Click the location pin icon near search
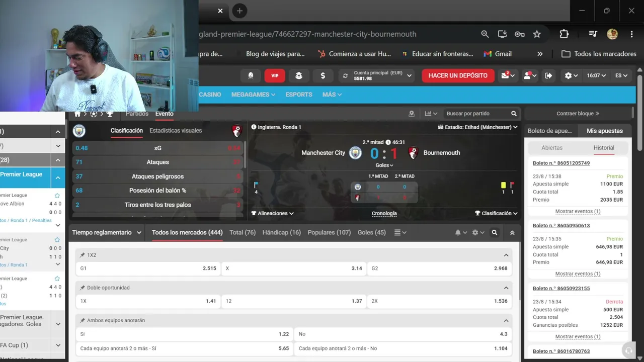The height and width of the screenshot is (362, 644). click(x=412, y=114)
